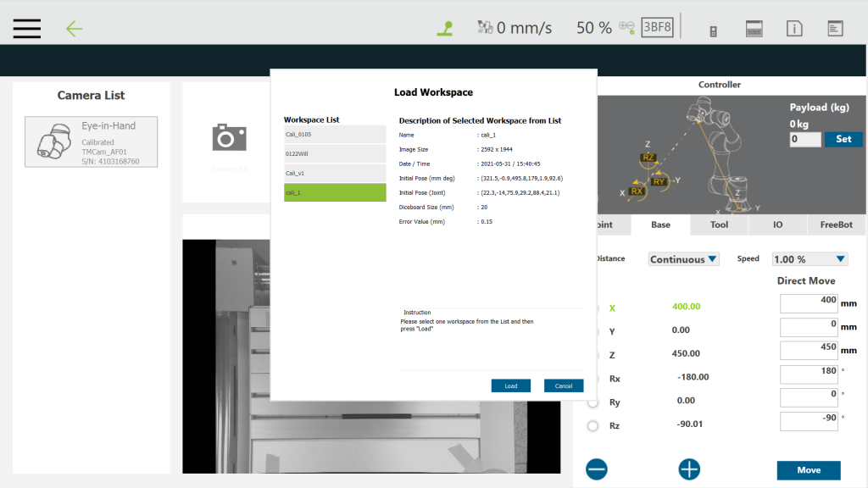Click the camera capture icon
Image resolution: width=868 pixels, height=488 pixels.
click(229, 138)
